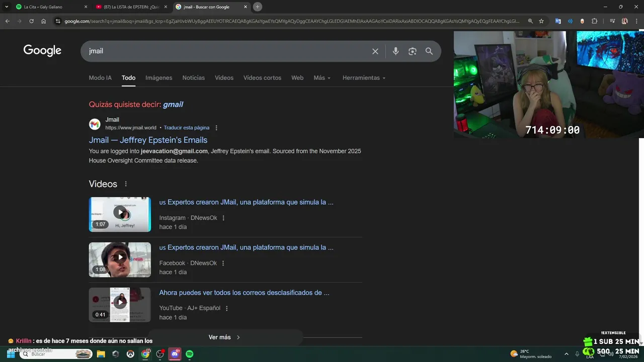Open options for Jmail result
Image resolution: width=644 pixels, height=362 pixels.
pos(216,128)
